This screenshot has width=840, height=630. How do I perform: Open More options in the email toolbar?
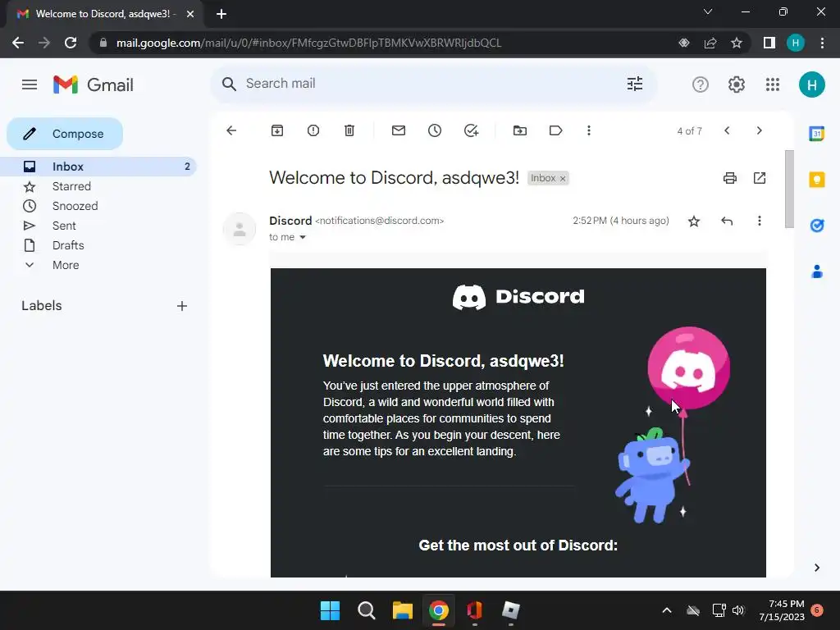click(x=589, y=130)
